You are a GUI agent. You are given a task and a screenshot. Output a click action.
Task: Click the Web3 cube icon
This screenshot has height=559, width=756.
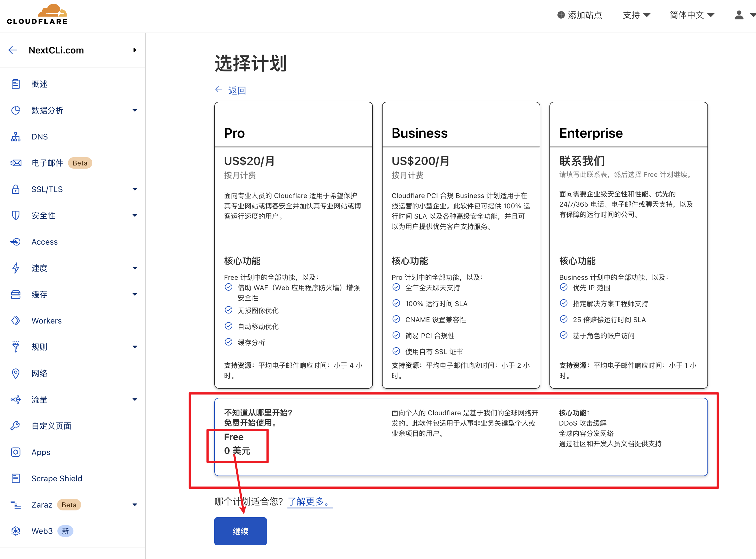(x=15, y=531)
